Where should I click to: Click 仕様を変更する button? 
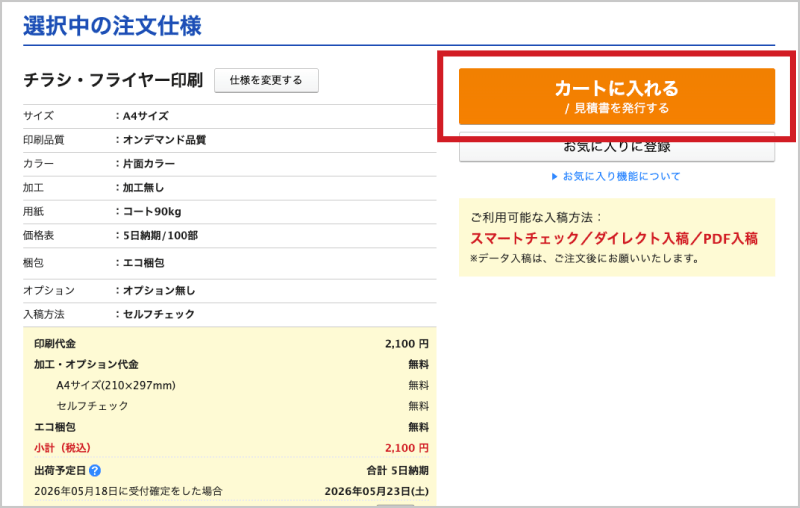click(x=266, y=81)
